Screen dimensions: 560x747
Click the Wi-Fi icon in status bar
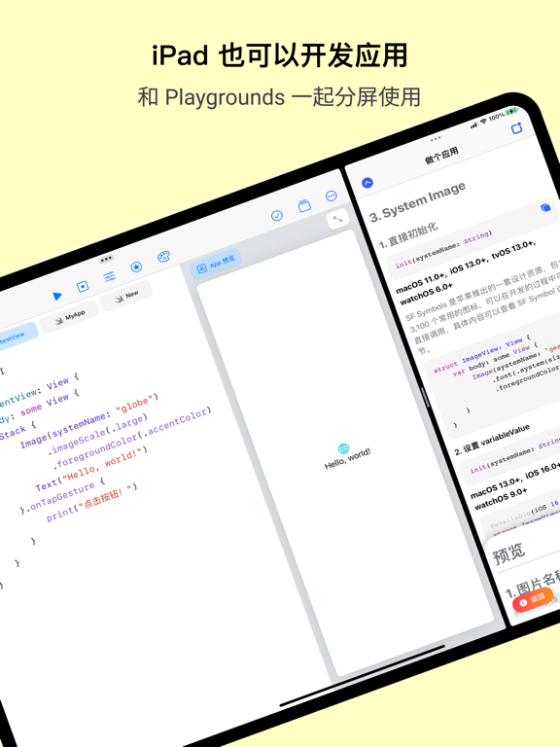pyautogui.click(x=484, y=121)
